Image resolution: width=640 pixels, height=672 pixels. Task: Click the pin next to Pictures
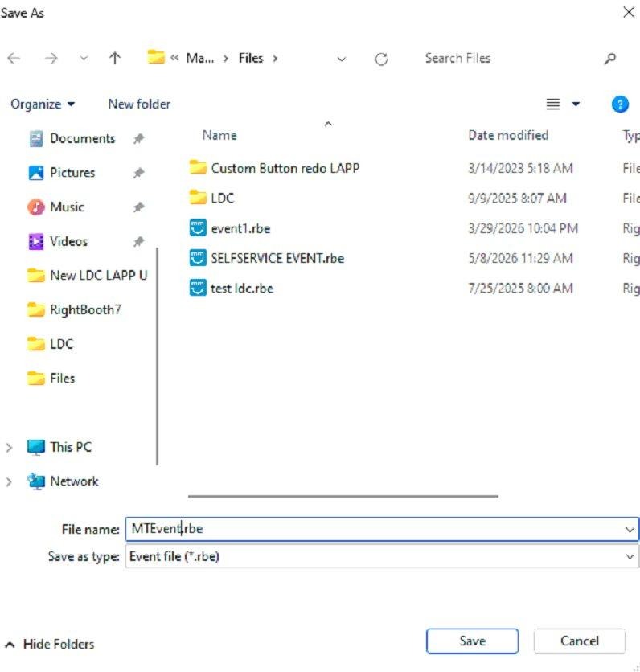(138, 173)
